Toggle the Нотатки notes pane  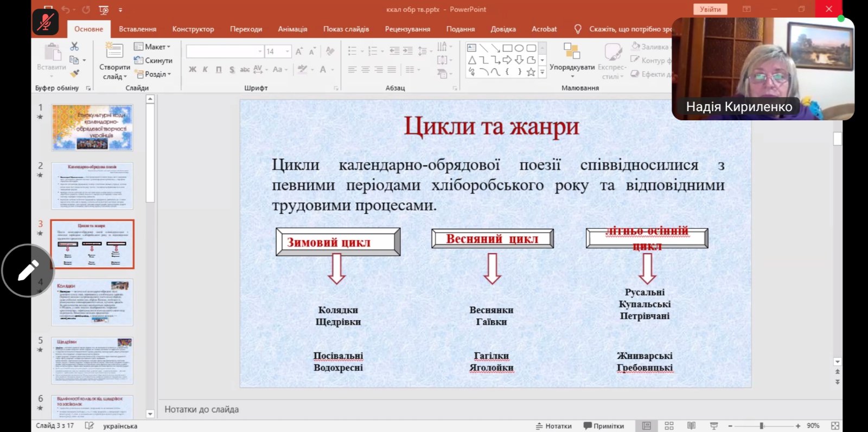pyautogui.click(x=554, y=426)
